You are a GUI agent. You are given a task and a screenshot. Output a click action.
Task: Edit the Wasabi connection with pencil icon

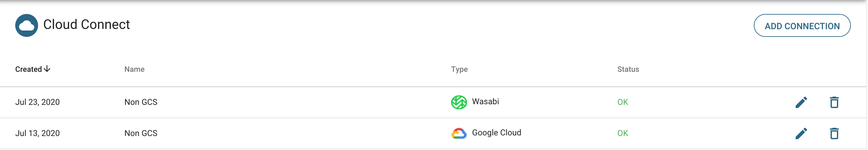coord(801,102)
